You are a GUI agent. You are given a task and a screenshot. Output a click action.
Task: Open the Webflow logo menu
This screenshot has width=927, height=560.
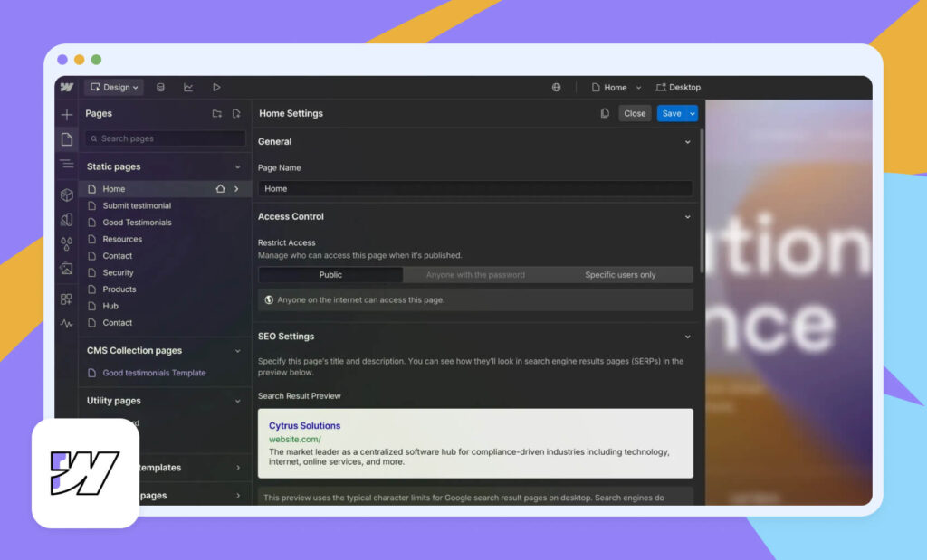coord(67,88)
